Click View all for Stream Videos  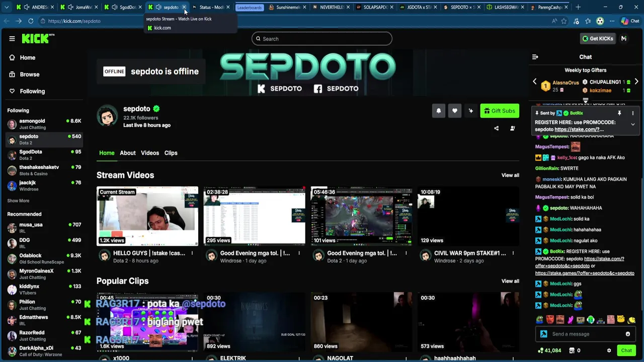510,175
